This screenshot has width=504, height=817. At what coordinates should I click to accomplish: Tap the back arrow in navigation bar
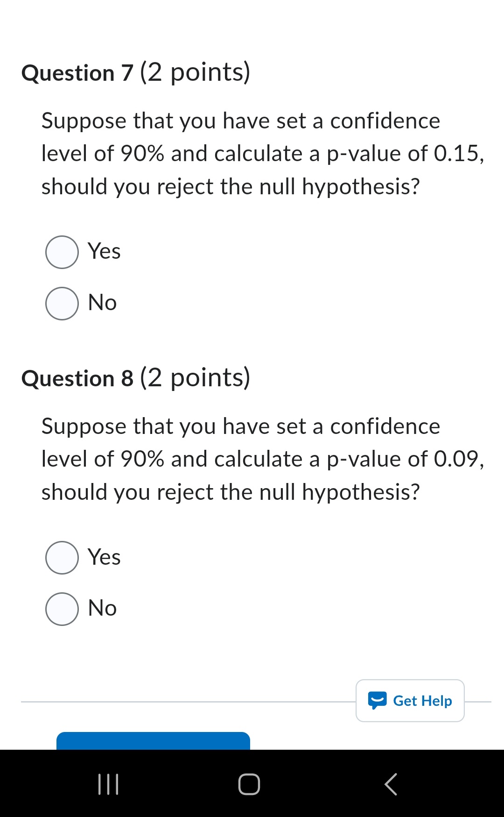[x=391, y=785]
